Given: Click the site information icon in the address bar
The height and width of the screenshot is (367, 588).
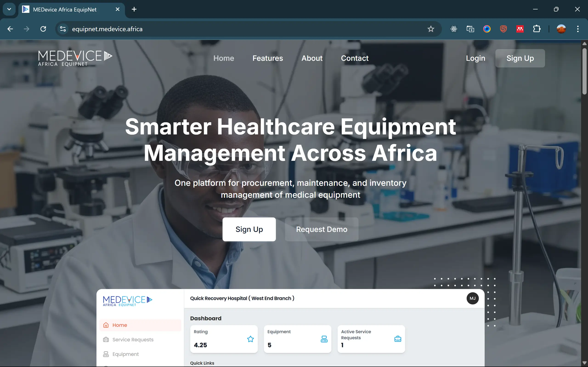Looking at the screenshot, I should (x=62, y=29).
